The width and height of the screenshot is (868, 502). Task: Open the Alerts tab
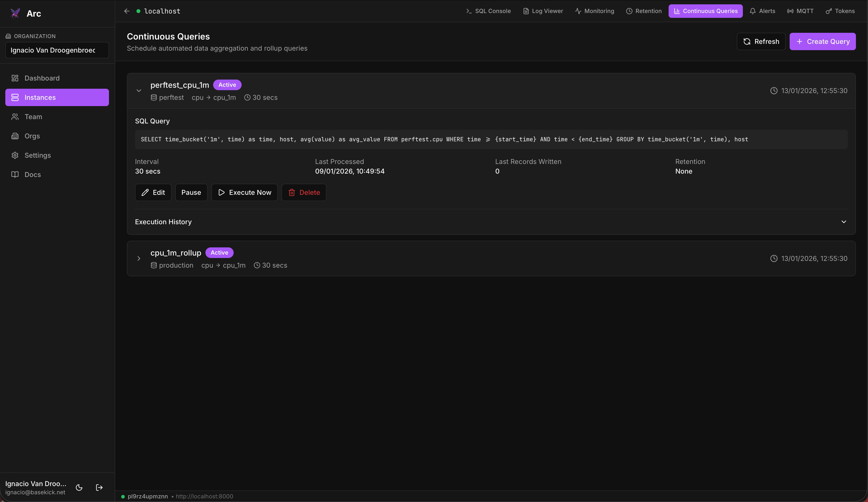click(762, 11)
